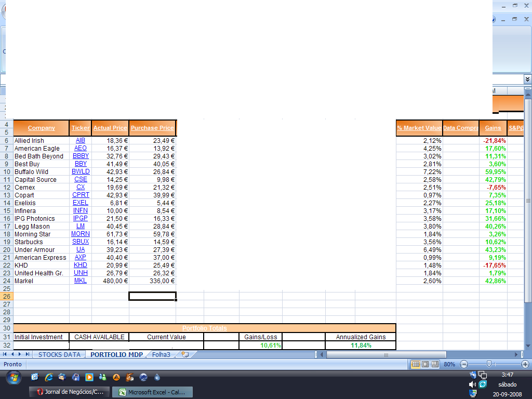532x399 pixels.
Task: Click the first quick launch icon beside Start
Action: (35, 377)
